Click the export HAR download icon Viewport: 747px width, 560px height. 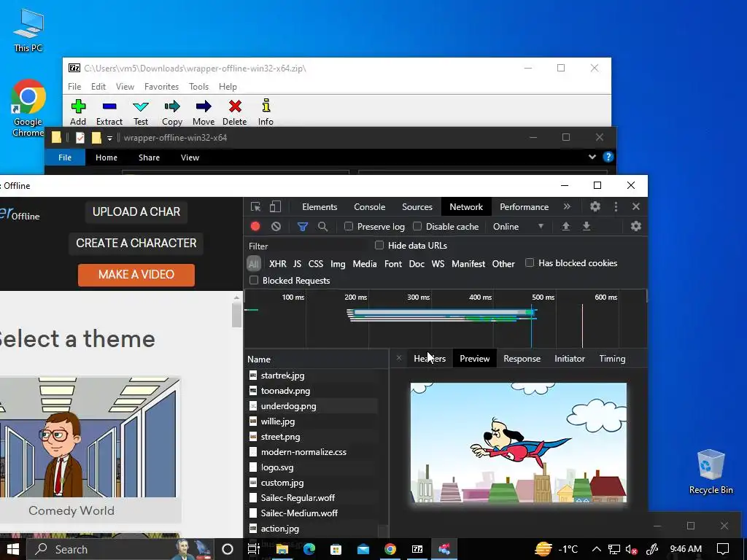[x=587, y=227]
